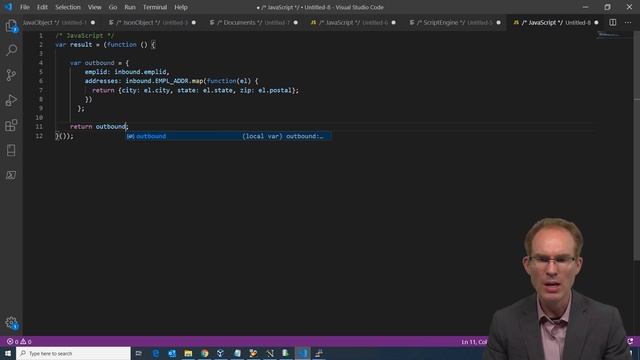The width and height of the screenshot is (640, 360).
Task: Open errors and warnings in status bar
Action: click(19, 341)
